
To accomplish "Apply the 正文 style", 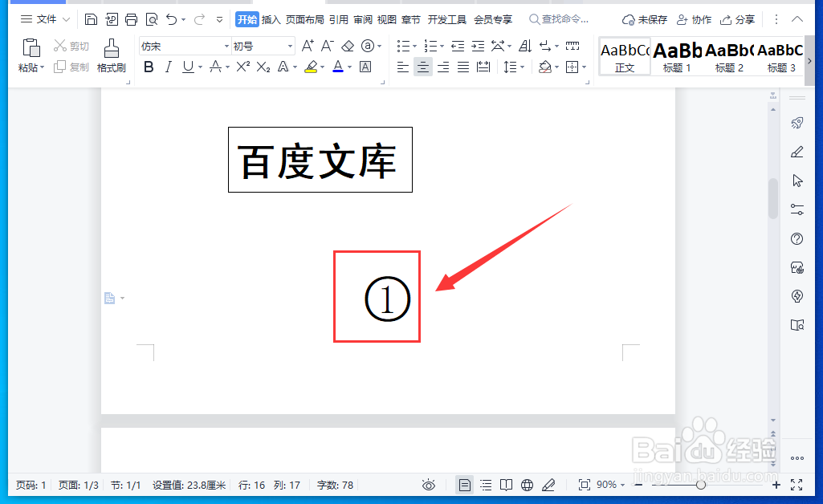I will [625, 56].
